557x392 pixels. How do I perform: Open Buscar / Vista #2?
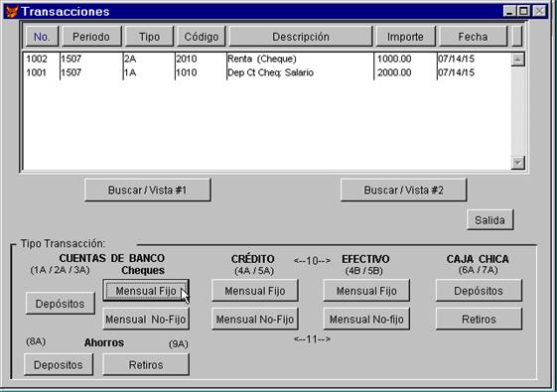tap(403, 190)
